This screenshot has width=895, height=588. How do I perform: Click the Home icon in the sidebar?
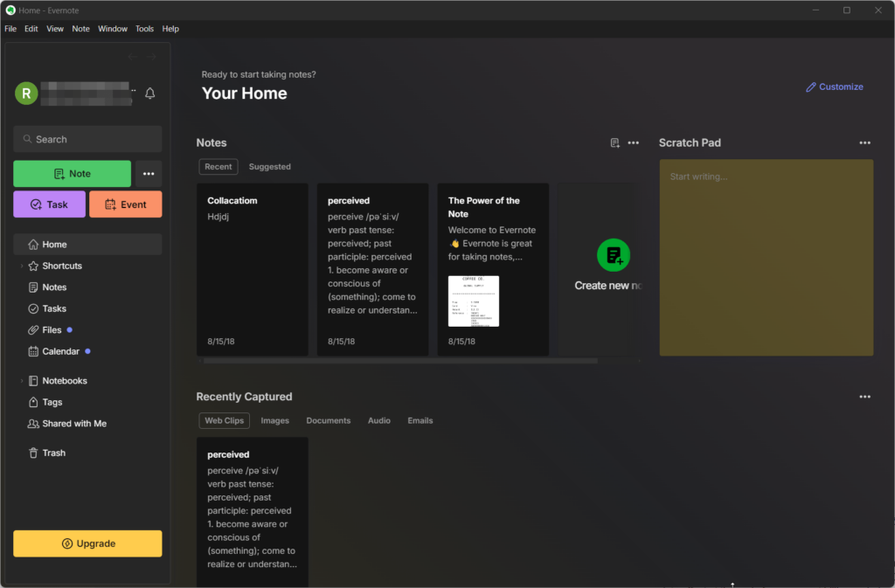pyautogui.click(x=33, y=244)
